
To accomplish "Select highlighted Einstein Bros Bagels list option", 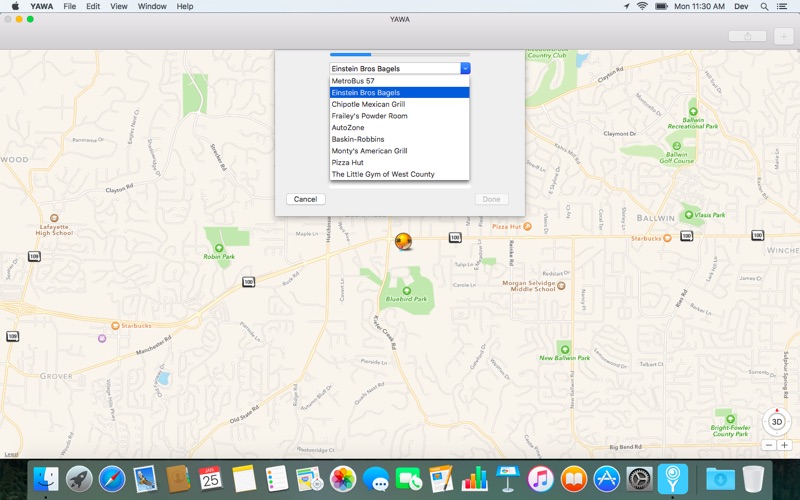I will click(x=399, y=92).
